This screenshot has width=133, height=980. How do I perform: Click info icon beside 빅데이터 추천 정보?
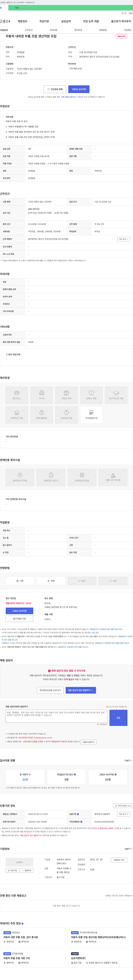(22, 923)
